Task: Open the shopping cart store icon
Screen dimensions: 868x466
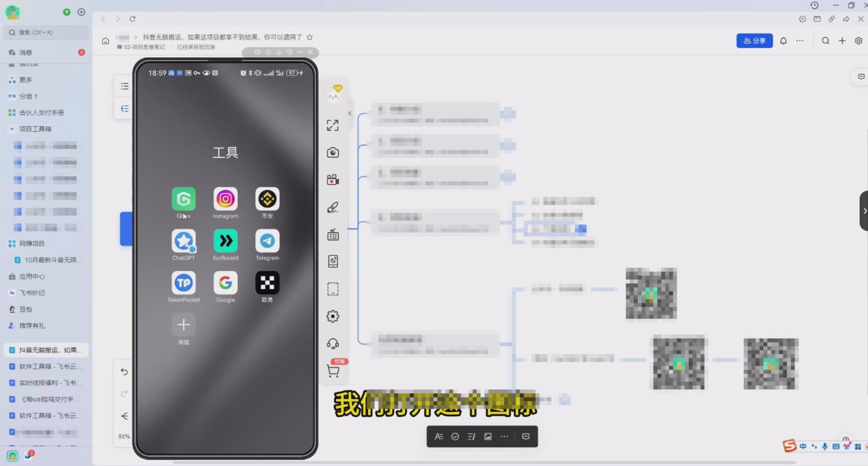Action: pyautogui.click(x=333, y=371)
